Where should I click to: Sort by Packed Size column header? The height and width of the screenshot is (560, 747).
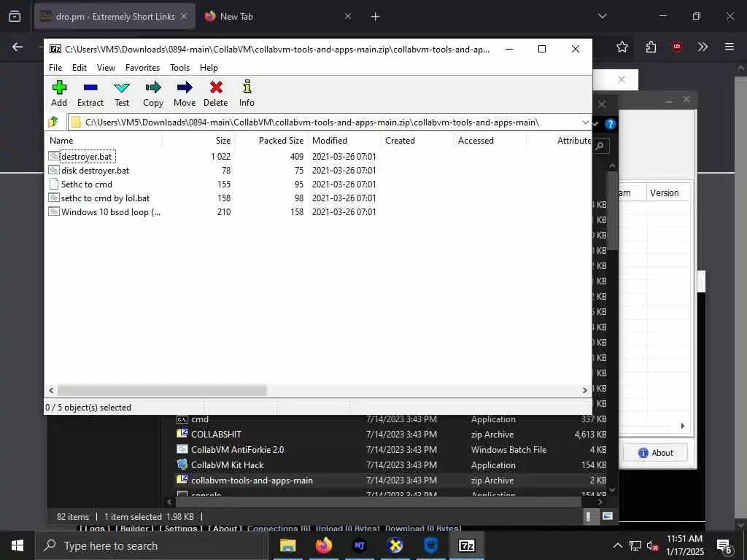[271, 141]
